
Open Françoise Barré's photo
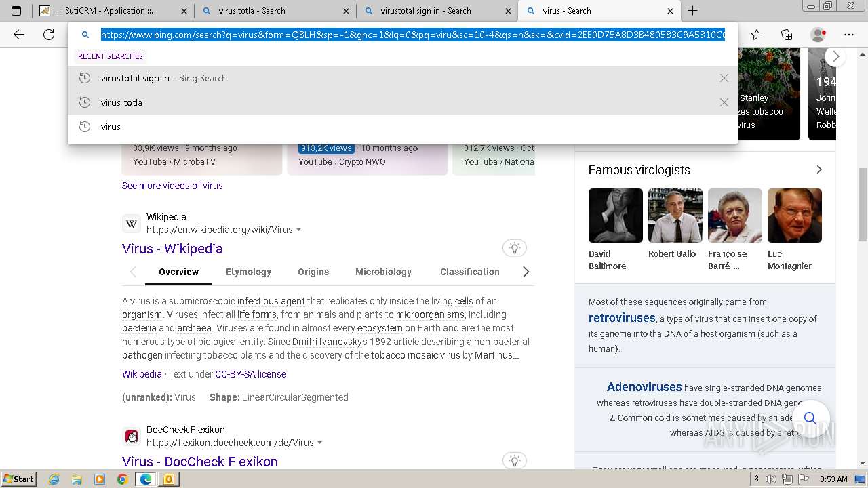click(x=734, y=216)
